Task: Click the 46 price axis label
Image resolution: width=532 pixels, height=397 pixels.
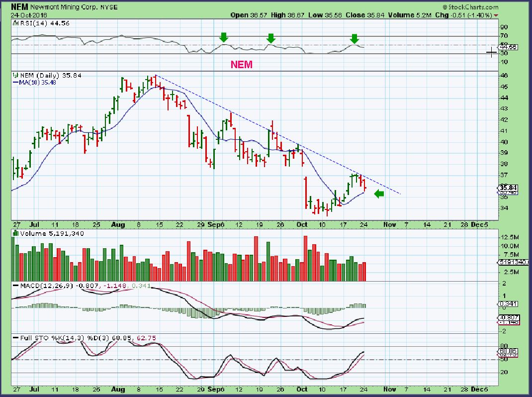Action: [504, 76]
